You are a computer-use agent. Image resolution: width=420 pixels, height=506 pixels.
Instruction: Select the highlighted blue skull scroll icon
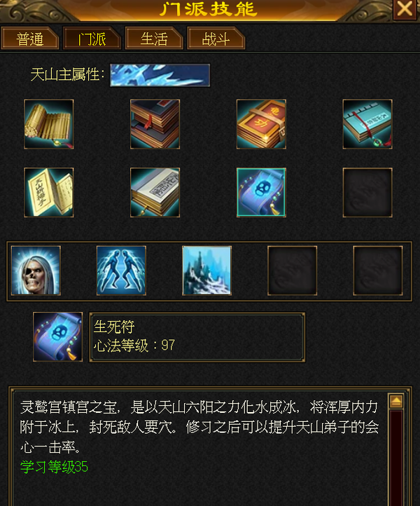click(261, 192)
